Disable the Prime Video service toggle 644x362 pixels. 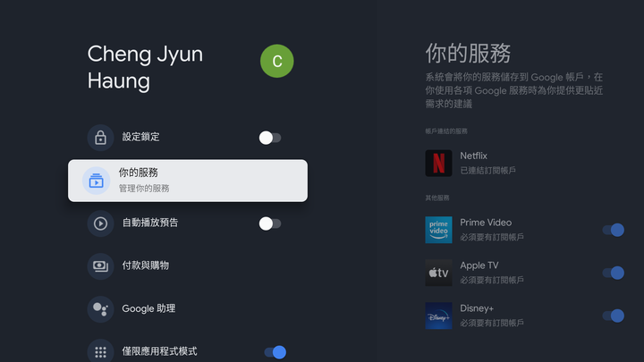coord(614,230)
